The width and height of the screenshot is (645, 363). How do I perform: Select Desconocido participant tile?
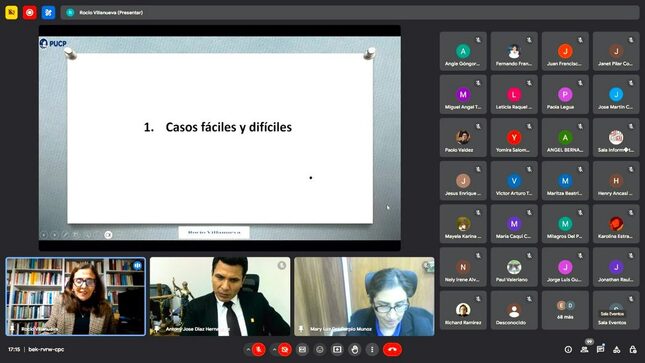coord(514,310)
